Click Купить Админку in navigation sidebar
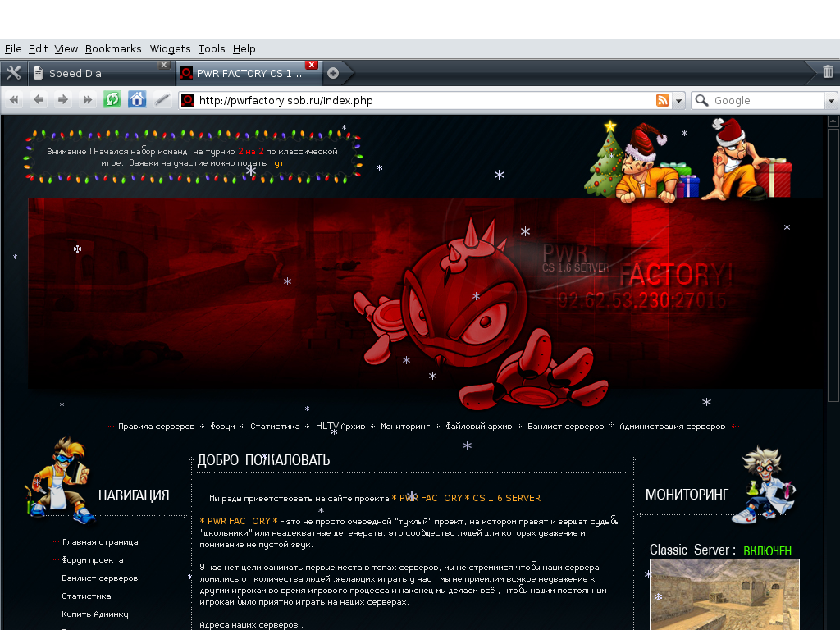 tap(95, 614)
